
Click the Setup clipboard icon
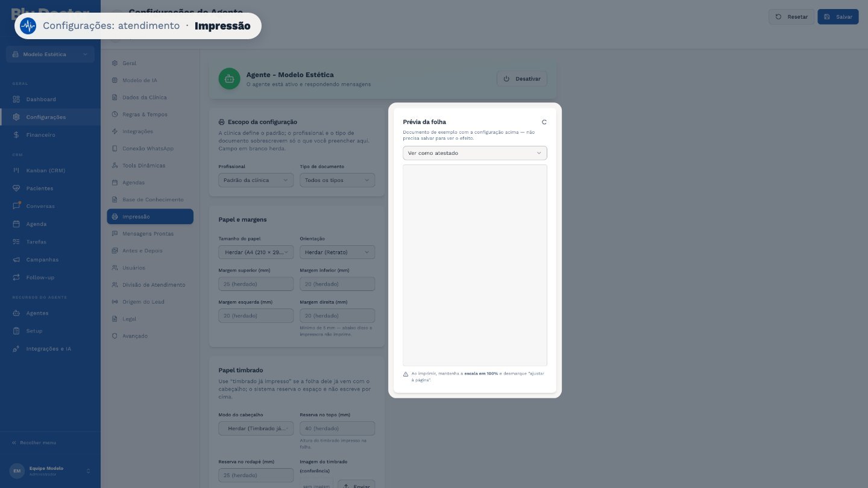(x=16, y=331)
